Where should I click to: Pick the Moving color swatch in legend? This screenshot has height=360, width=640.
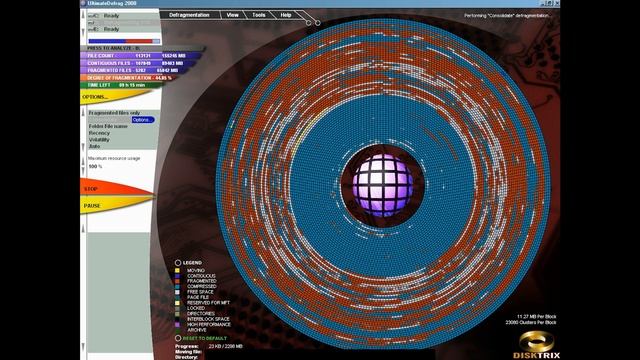(x=177, y=270)
